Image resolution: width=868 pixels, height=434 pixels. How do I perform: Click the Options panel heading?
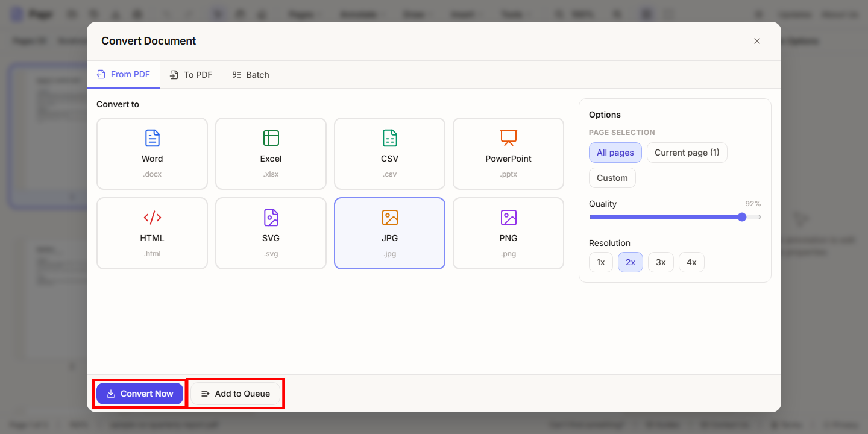coord(605,115)
